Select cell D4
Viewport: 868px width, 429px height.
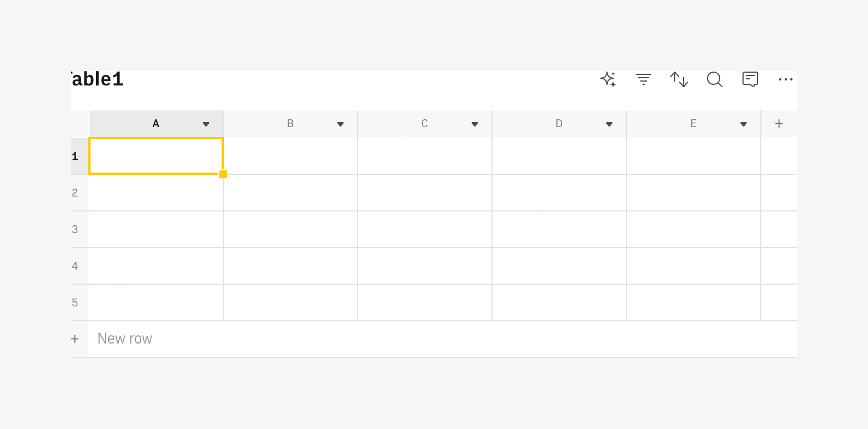coord(559,266)
